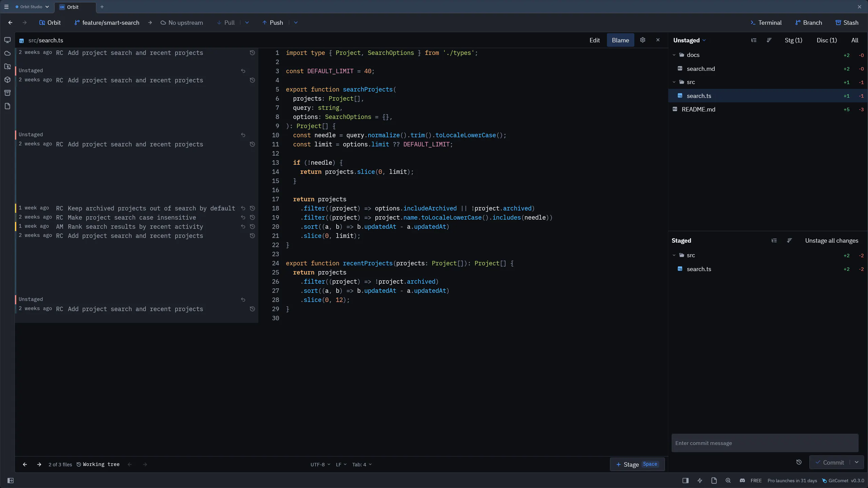Toggle sort order in Staged panel
The height and width of the screenshot is (488, 868).
(789, 241)
